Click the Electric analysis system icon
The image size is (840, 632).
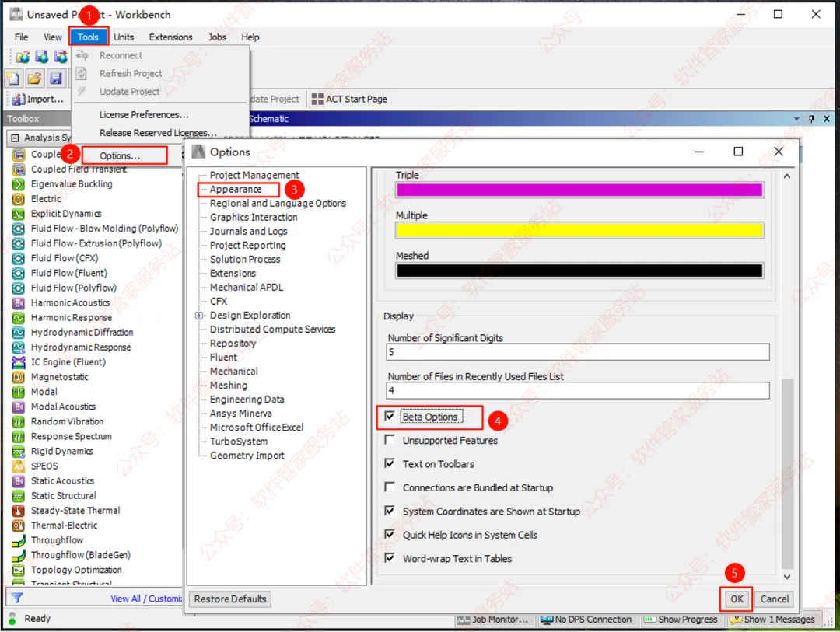18,199
